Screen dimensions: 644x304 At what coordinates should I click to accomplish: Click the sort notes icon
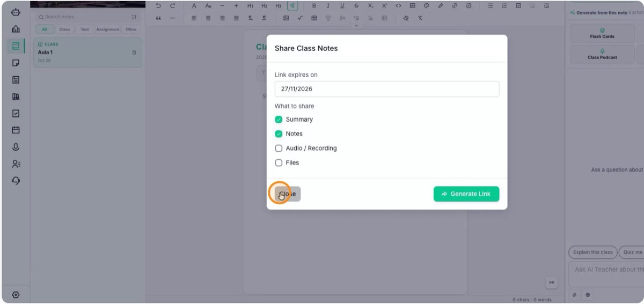(x=134, y=17)
